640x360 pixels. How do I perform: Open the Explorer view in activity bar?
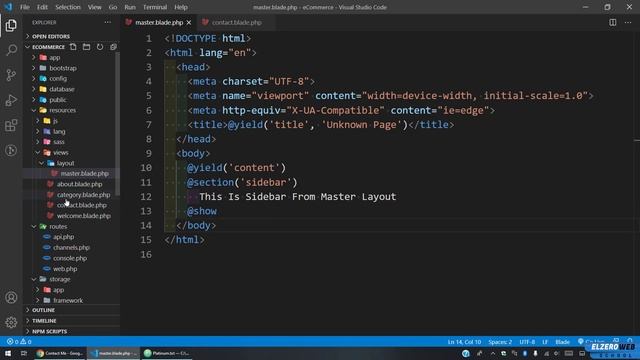click(11, 25)
